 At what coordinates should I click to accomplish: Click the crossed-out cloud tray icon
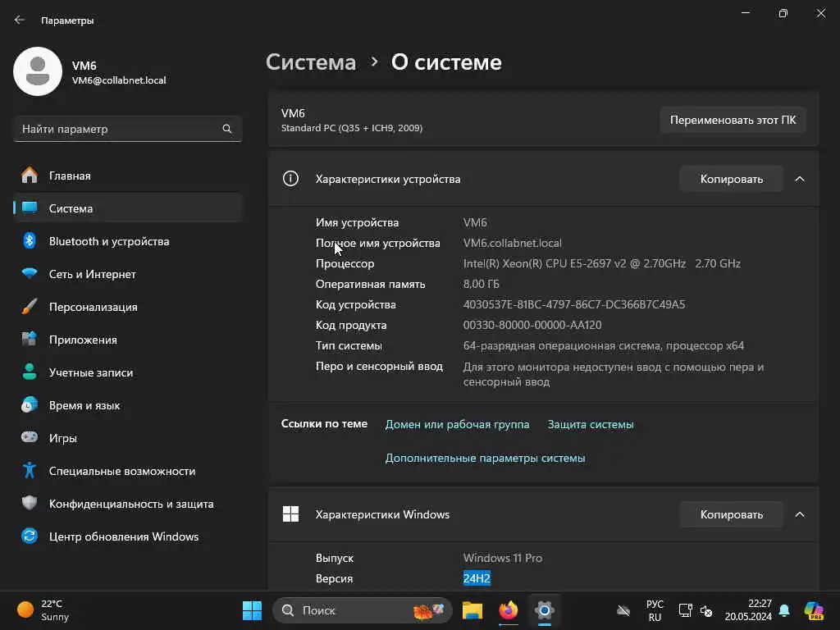point(623,610)
